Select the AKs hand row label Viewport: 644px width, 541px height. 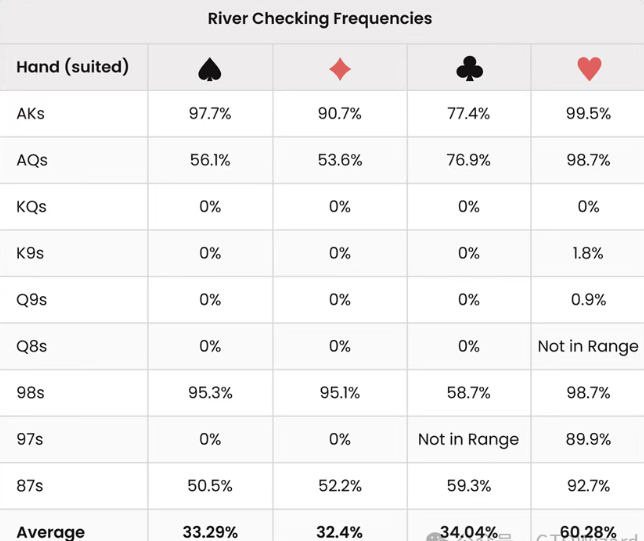(31, 114)
